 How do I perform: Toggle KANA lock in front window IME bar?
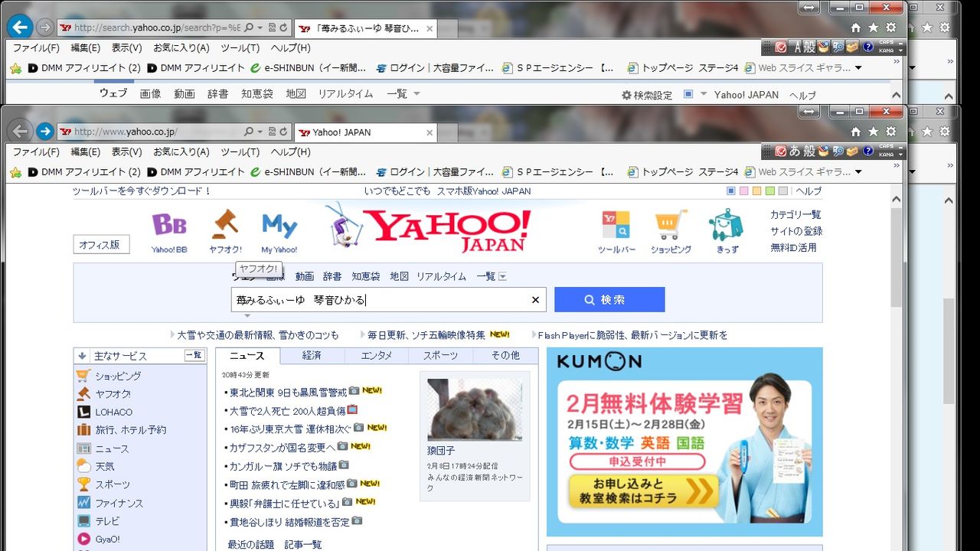click(x=886, y=155)
